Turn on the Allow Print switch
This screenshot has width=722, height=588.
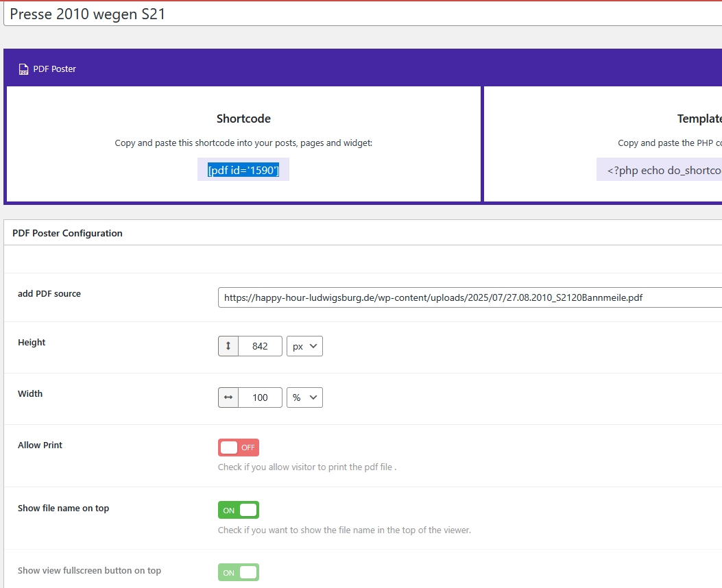[x=239, y=448]
